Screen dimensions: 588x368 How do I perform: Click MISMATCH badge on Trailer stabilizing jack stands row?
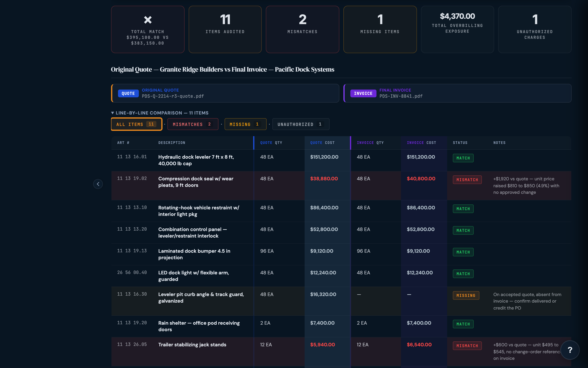tap(467, 346)
